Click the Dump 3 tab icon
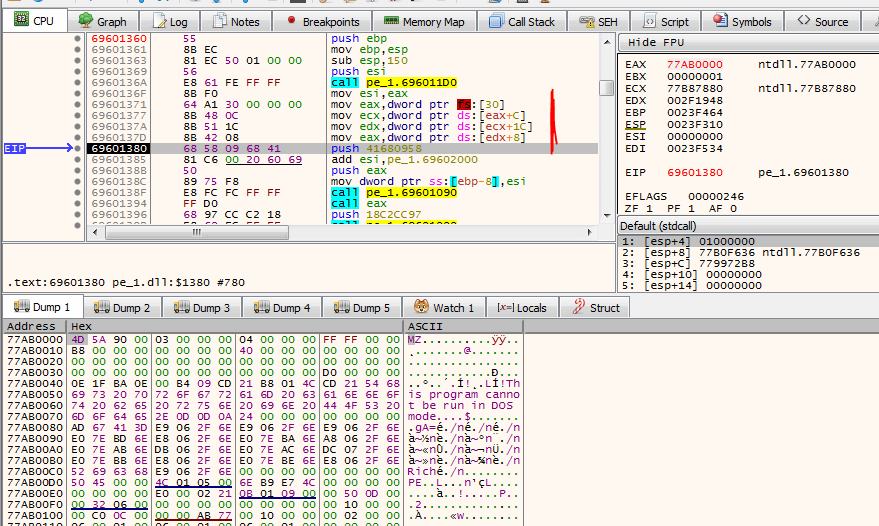 coord(182,307)
